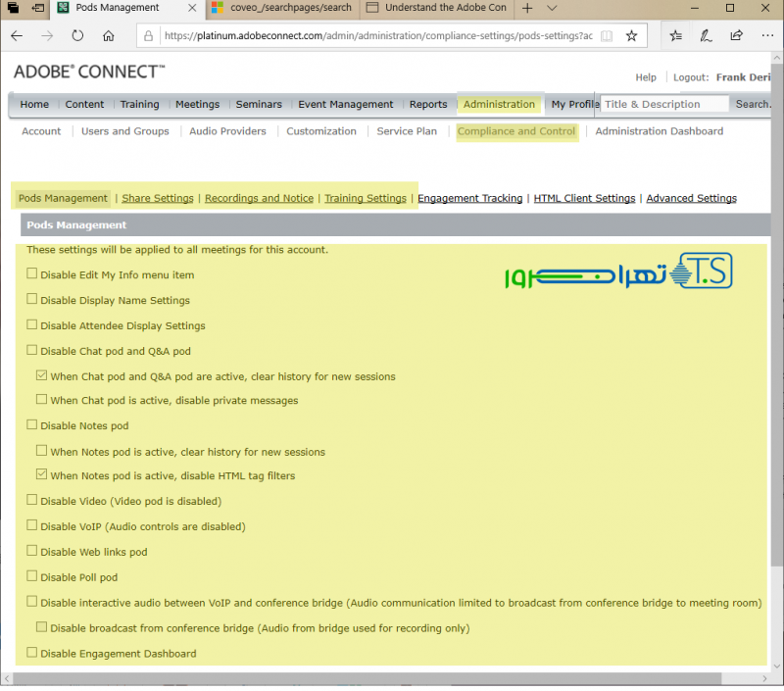784x691 pixels.
Task: Click the Title & Description search field
Action: pyautogui.click(x=664, y=104)
